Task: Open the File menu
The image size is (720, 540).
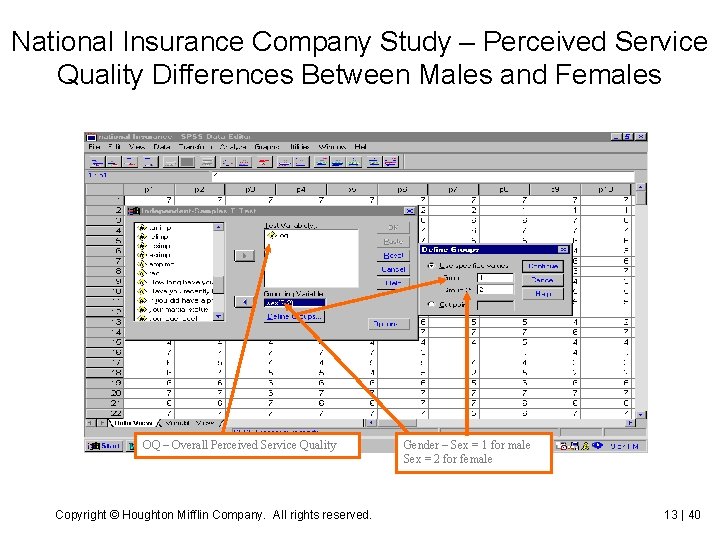Action: (x=94, y=147)
